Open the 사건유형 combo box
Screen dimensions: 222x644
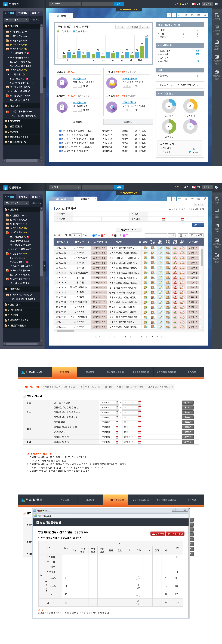[x=88, y=219]
